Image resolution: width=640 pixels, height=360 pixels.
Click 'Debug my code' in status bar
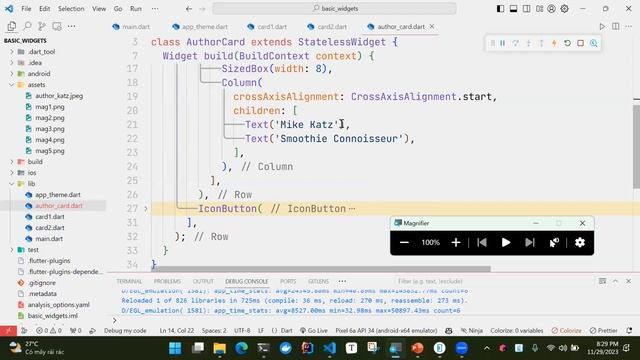pyautogui.click(x=125, y=331)
